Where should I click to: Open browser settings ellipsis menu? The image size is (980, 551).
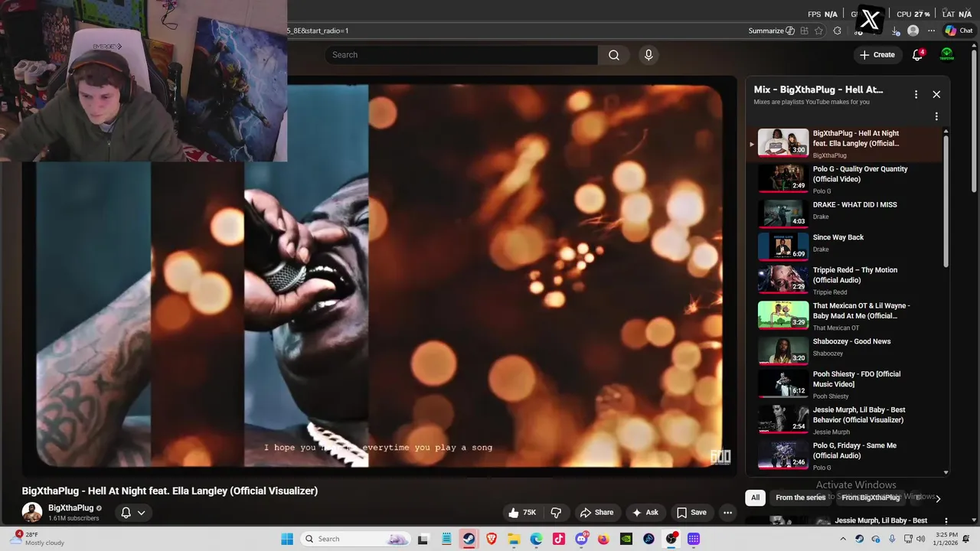[x=931, y=31]
